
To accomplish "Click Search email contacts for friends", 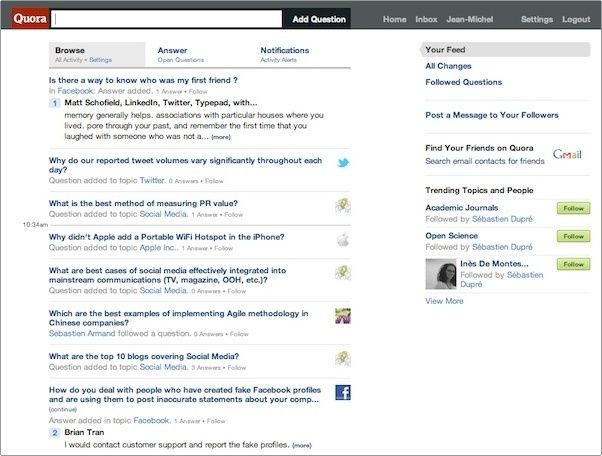I will [485, 161].
